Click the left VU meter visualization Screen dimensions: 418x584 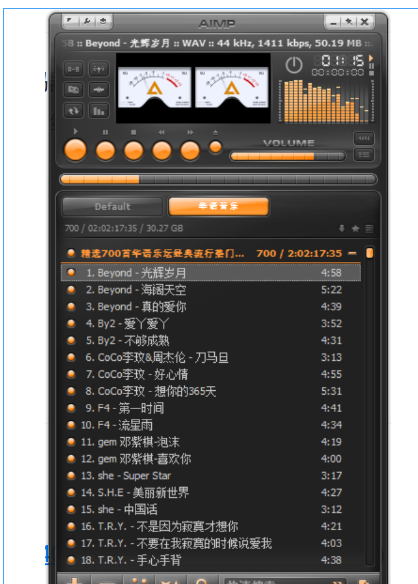[155, 88]
